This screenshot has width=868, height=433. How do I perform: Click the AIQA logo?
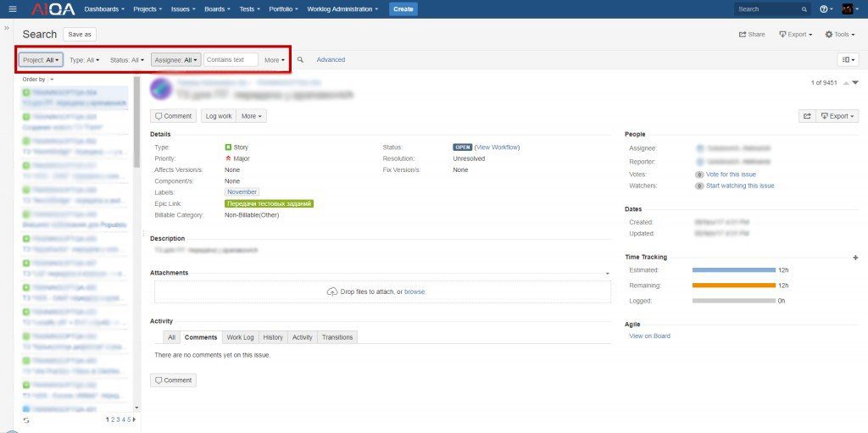53,8
